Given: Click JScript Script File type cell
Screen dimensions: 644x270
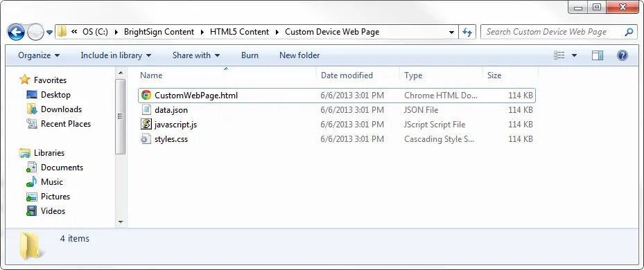Looking at the screenshot, I should [435, 125].
